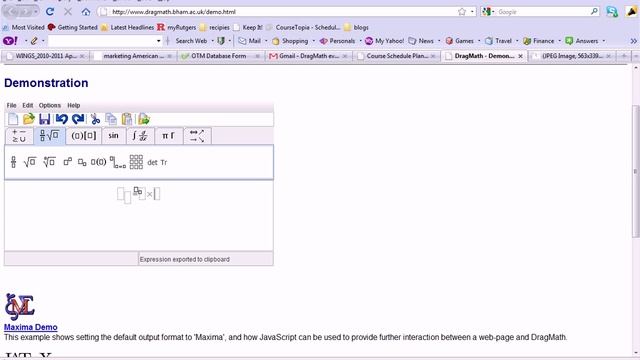The height and width of the screenshot is (360, 640).
Task: Open the recipies bookmark folder
Action: point(215,27)
